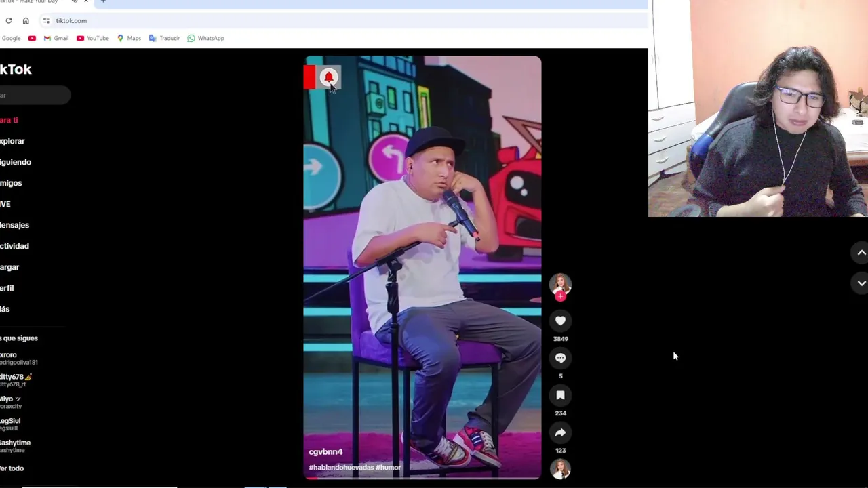Save video using the bookmark icon

pyautogui.click(x=560, y=395)
